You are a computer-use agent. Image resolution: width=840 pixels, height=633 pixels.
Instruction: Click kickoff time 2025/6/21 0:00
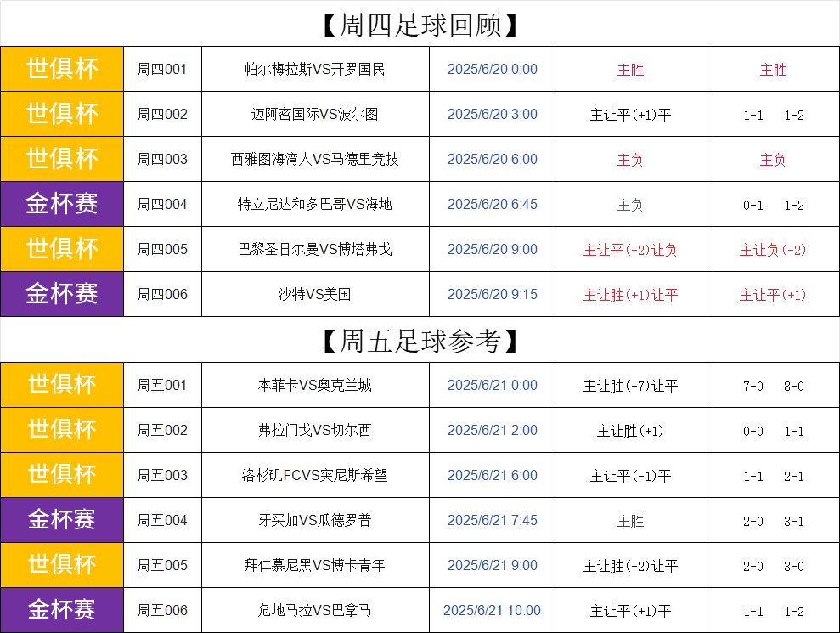(x=493, y=386)
